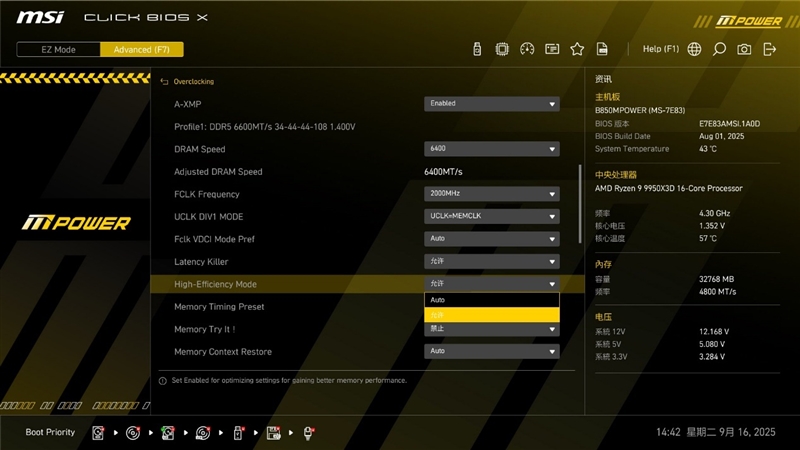Viewport: 800px width, 450px height.
Task: Choose Auto in the open dropdown list
Action: point(492,300)
